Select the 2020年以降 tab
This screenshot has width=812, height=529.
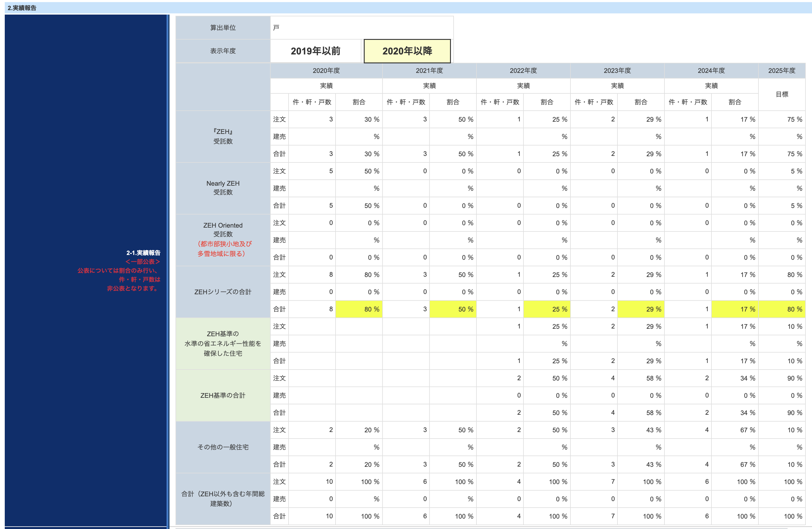click(407, 51)
